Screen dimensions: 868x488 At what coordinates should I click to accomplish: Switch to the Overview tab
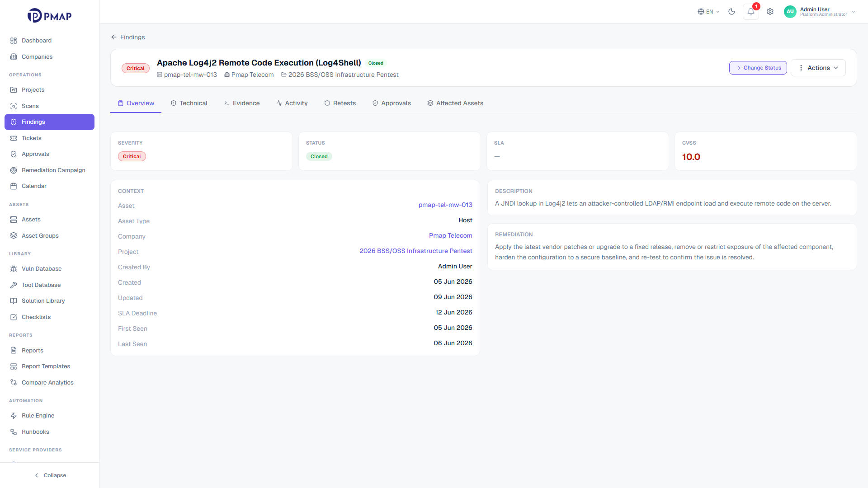pos(136,103)
